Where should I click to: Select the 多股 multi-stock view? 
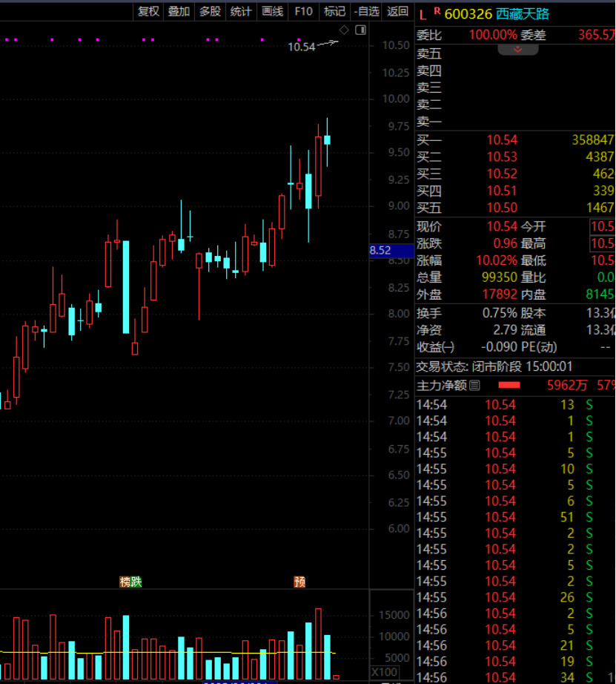click(210, 11)
